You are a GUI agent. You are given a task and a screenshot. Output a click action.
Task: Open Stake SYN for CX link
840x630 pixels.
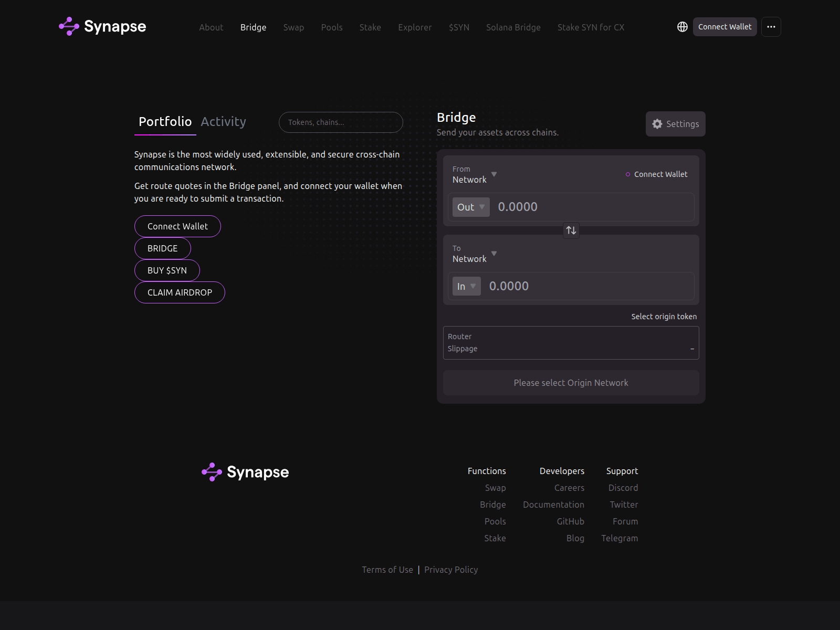point(591,27)
